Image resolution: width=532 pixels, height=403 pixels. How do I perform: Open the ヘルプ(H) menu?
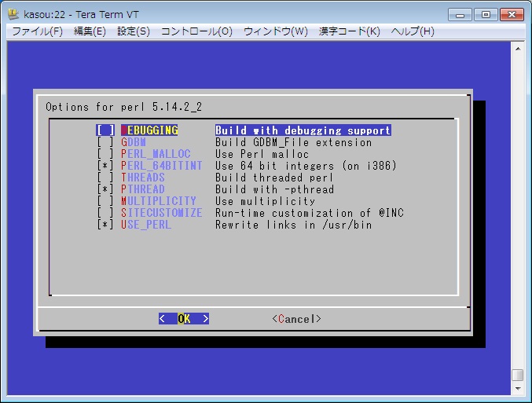[413, 31]
